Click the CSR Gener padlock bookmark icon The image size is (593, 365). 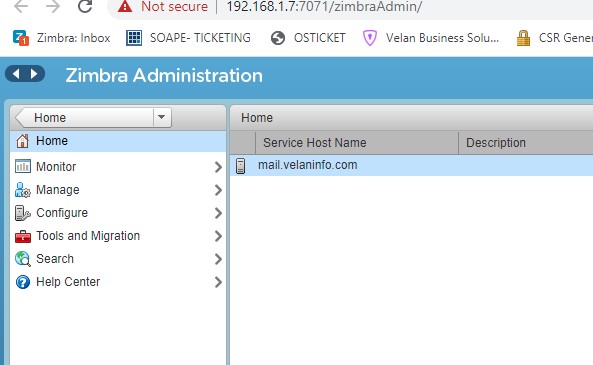(x=523, y=38)
